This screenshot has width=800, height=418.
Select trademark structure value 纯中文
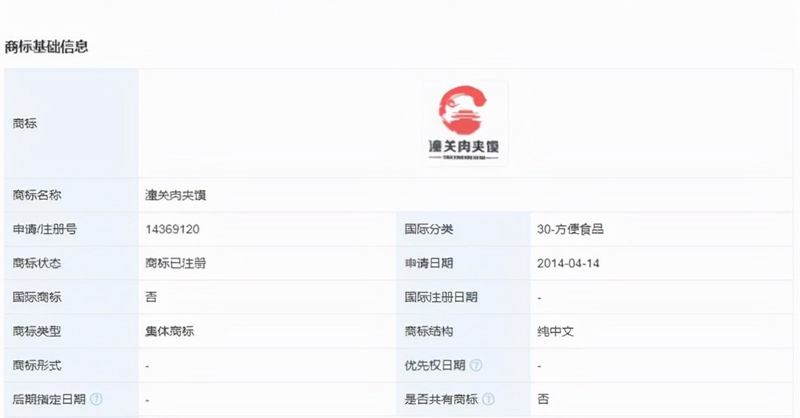click(555, 331)
